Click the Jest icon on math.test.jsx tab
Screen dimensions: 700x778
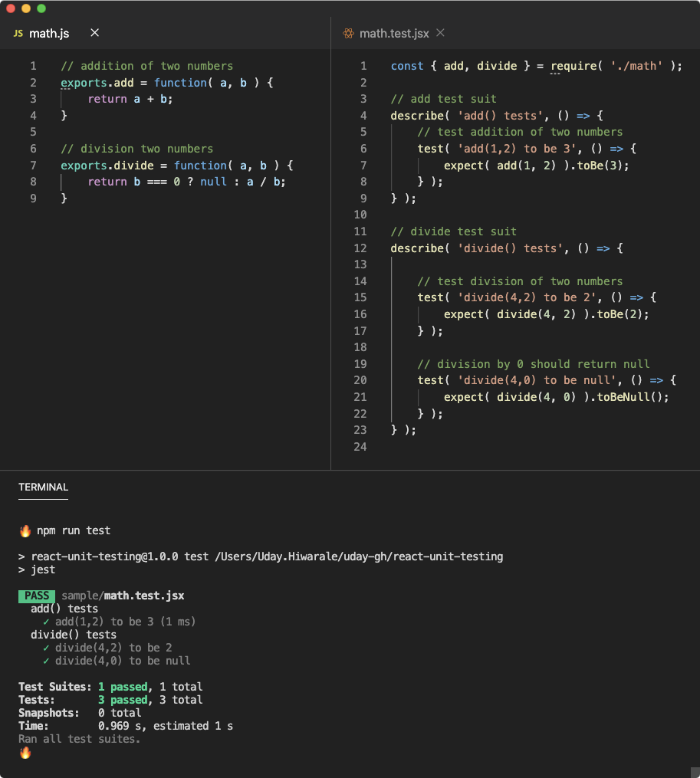pyautogui.click(x=349, y=33)
